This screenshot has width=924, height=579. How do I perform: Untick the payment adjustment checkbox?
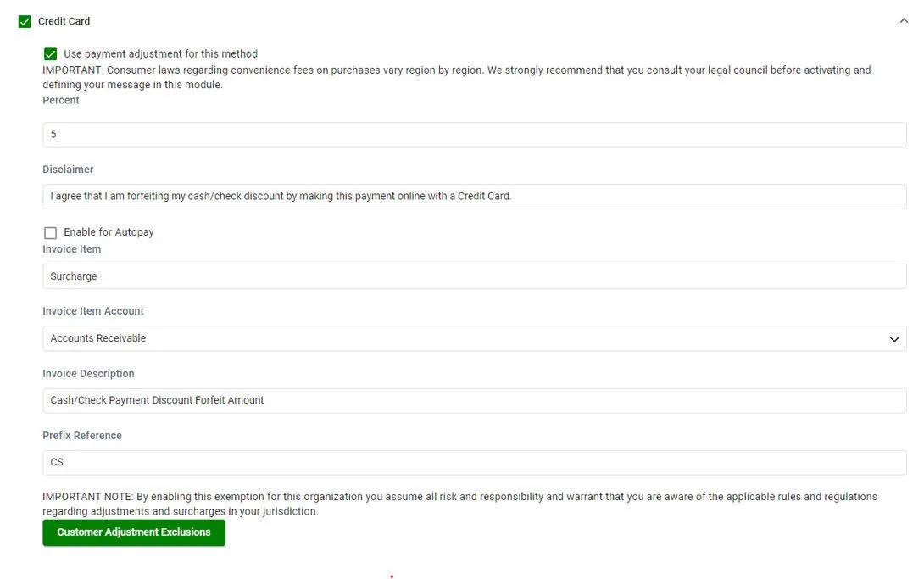pos(51,54)
